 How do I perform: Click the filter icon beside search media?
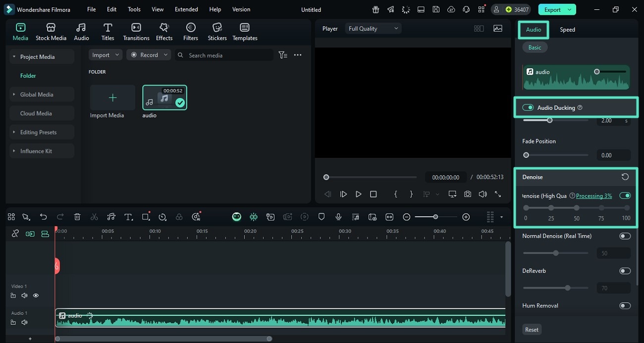click(283, 55)
